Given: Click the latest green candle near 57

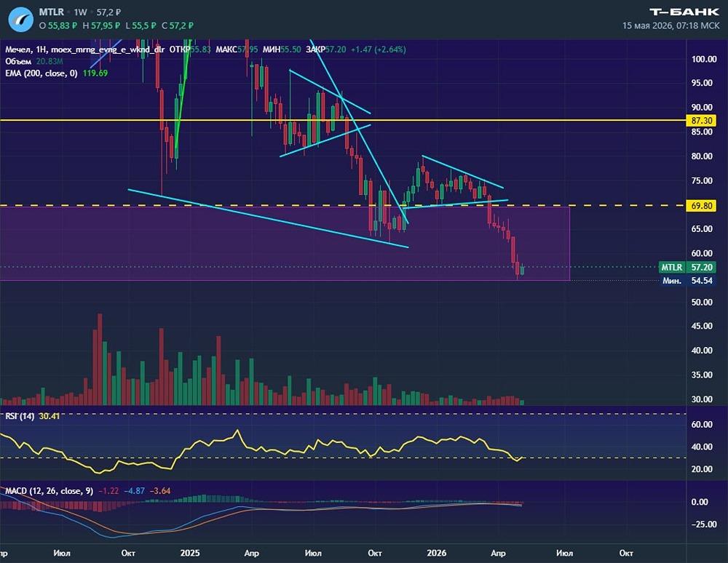Looking at the screenshot, I should click(x=523, y=269).
